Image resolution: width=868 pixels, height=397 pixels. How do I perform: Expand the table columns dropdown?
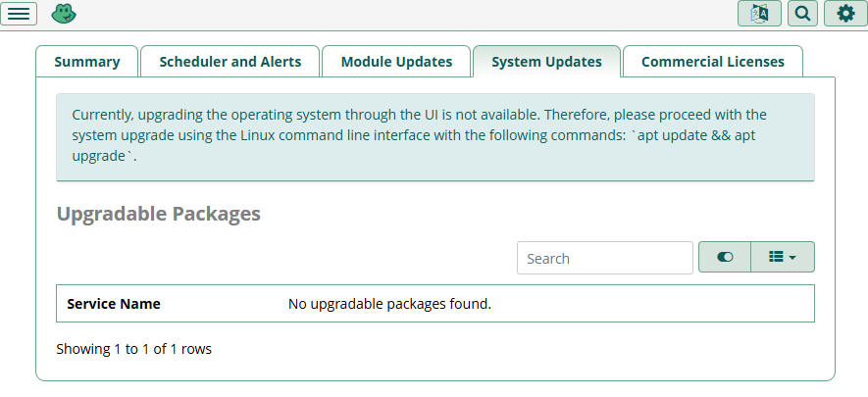(x=782, y=257)
